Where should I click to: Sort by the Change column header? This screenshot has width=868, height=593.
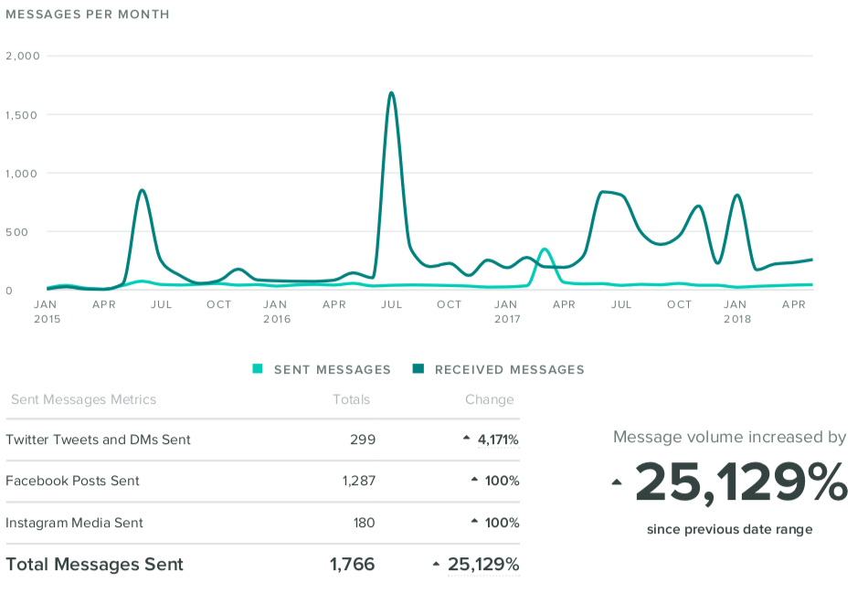[x=489, y=399]
